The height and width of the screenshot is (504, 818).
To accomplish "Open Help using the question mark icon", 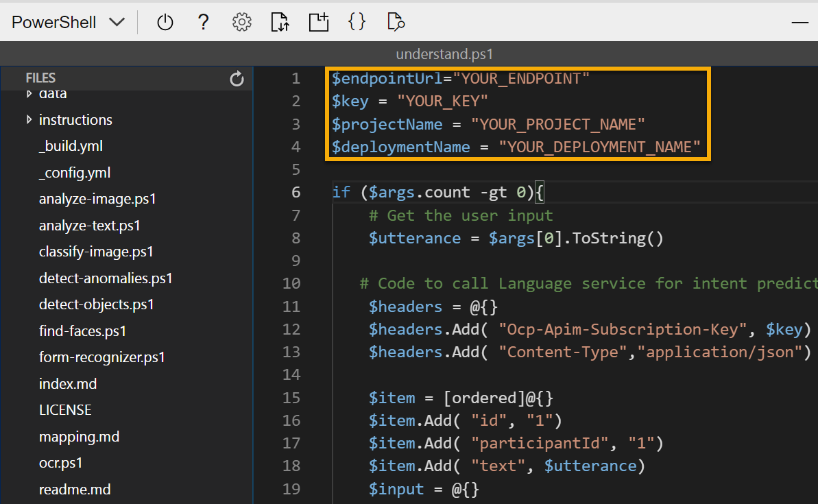I will click(x=203, y=21).
